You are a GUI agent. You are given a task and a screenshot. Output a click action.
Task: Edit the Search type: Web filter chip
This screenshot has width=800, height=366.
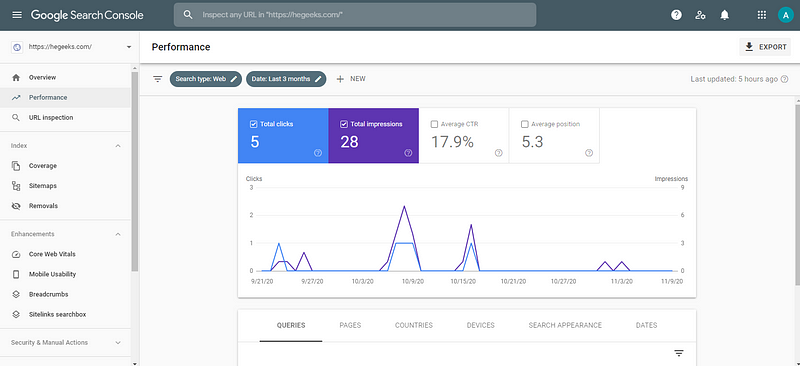tap(206, 79)
